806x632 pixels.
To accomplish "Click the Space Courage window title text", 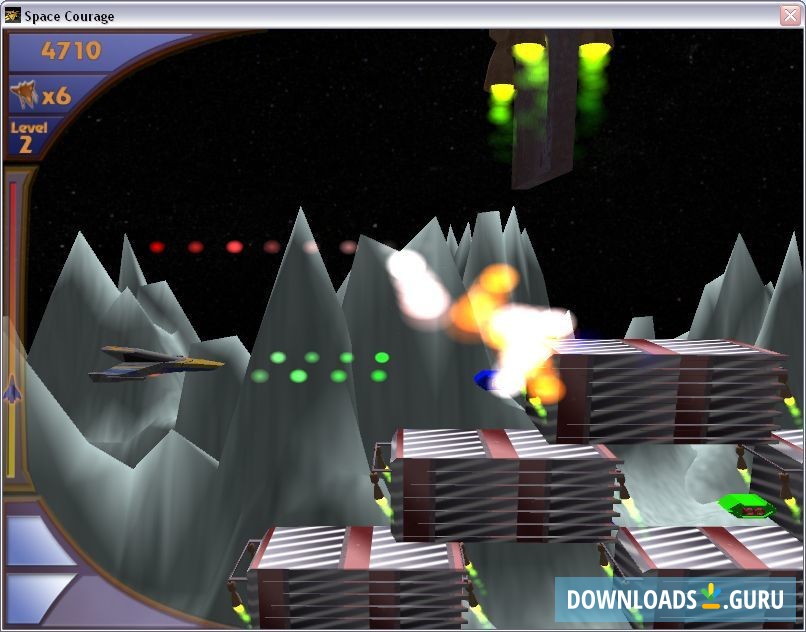I will pos(69,16).
